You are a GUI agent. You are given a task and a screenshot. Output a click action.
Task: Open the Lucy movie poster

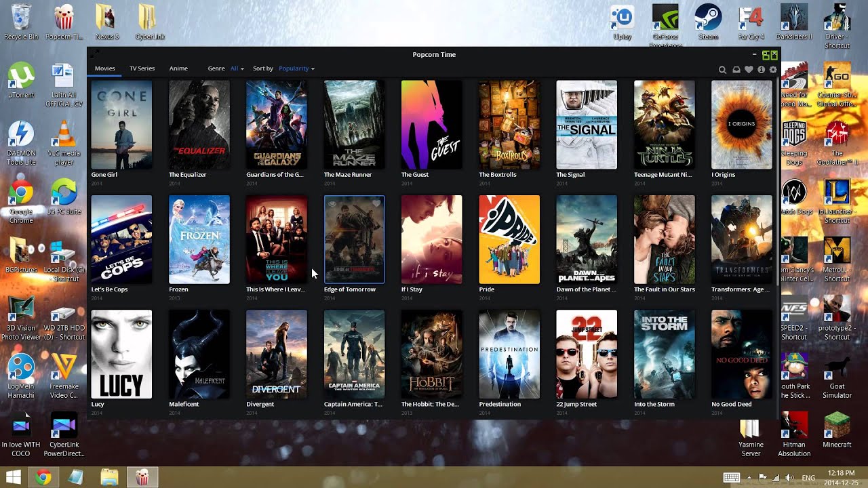121,354
